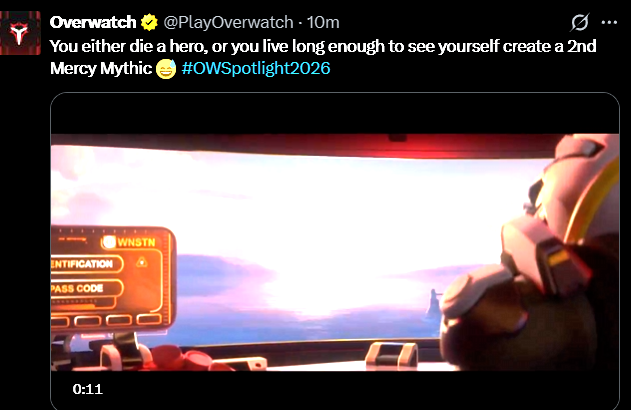Image resolution: width=631 pixels, height=410 pixels.
Task: Open the Overwatch profile avatar
Action: point(20,33)
